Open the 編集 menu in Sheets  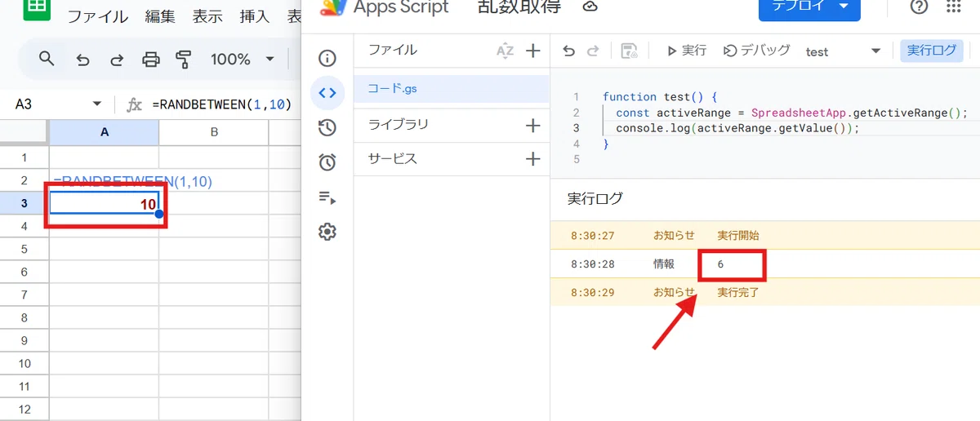160,16
